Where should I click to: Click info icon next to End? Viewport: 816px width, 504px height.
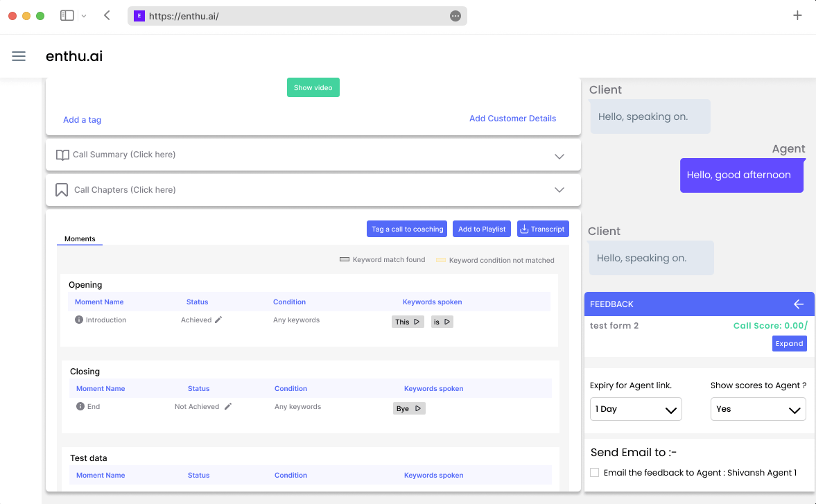coord(80,407)
